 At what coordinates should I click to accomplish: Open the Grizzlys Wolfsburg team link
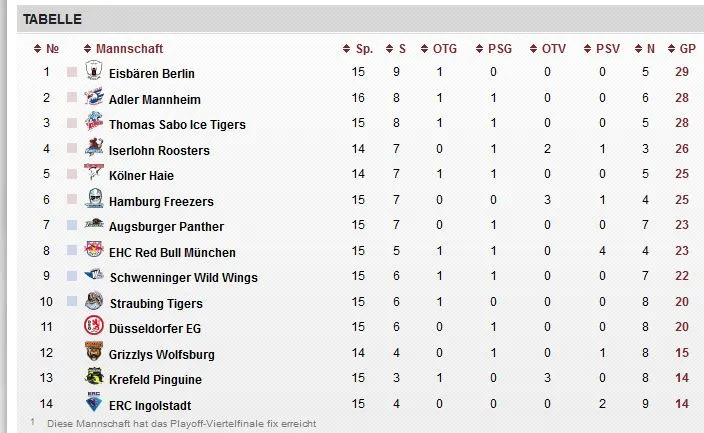pos(161,354)
